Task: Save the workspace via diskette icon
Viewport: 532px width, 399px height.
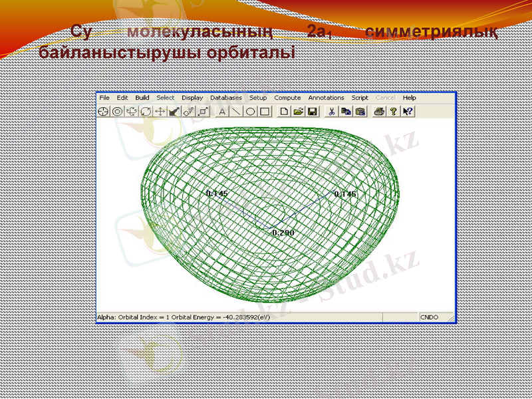Action: pos(313,112)
